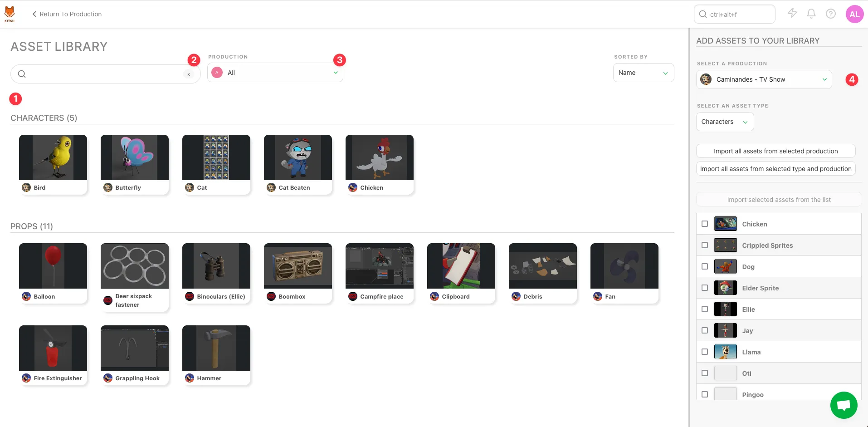Open the help question mark icon
The image size is (868, 427).
[x=831, y=14]
